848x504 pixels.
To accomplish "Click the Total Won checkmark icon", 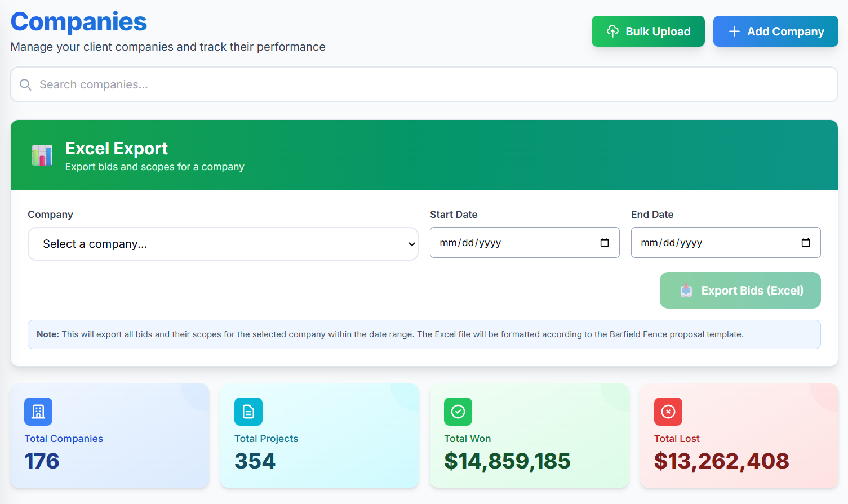I will (x=458, y=412).
